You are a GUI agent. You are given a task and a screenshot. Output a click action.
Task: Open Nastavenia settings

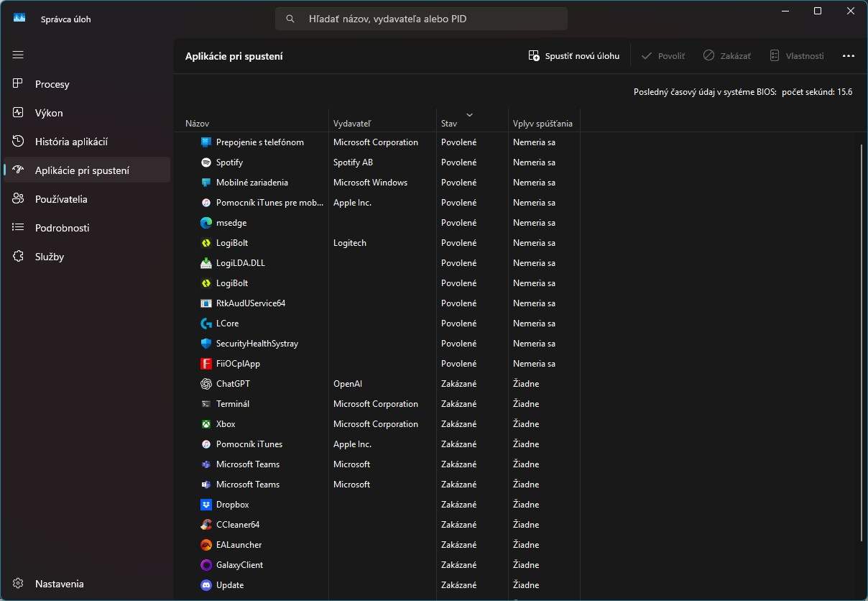pyautogui.click(x=87, y=584)
